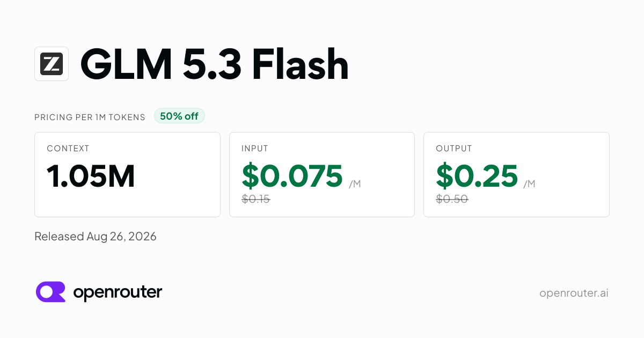This screenshot has width=644, height=338.
Task: Click the CONTEXT heading label
Action: click(68, 149)
